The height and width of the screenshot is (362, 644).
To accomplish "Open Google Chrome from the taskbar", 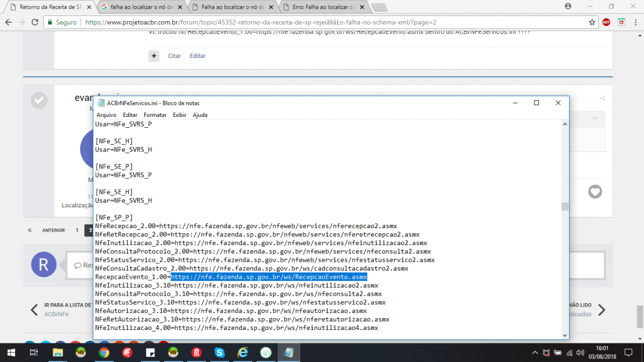I will click(x=104, y=353).
